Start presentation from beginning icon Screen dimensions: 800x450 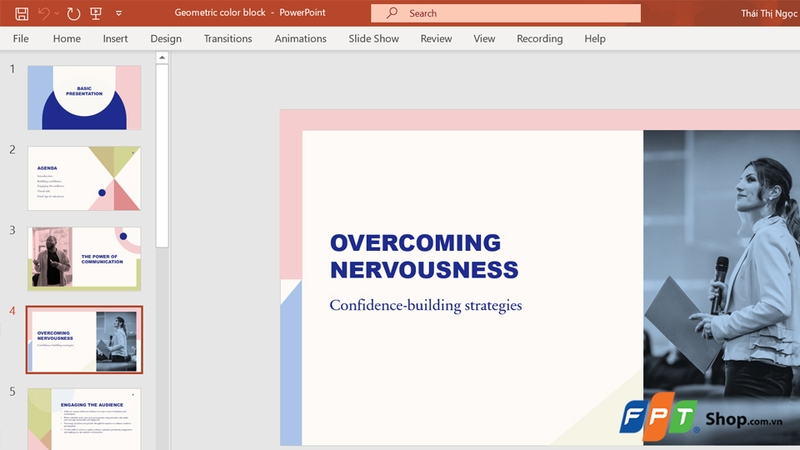pos(96,13)
